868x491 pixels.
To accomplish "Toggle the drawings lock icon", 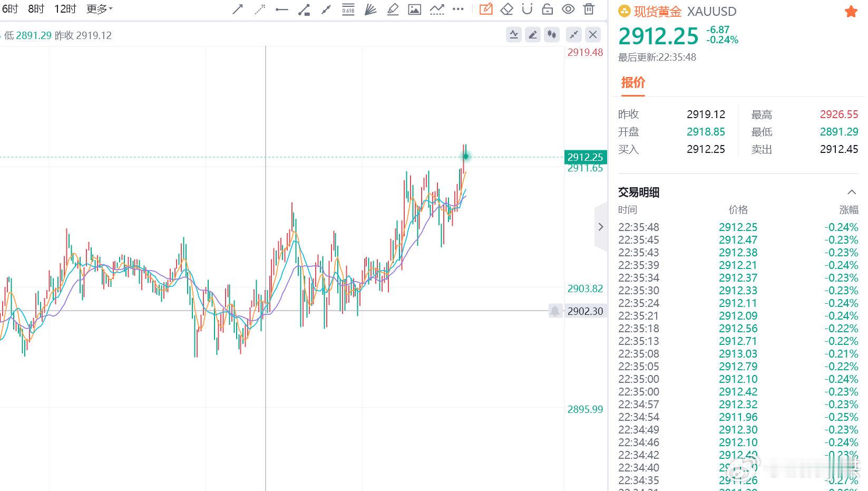I will coord(548,9).
